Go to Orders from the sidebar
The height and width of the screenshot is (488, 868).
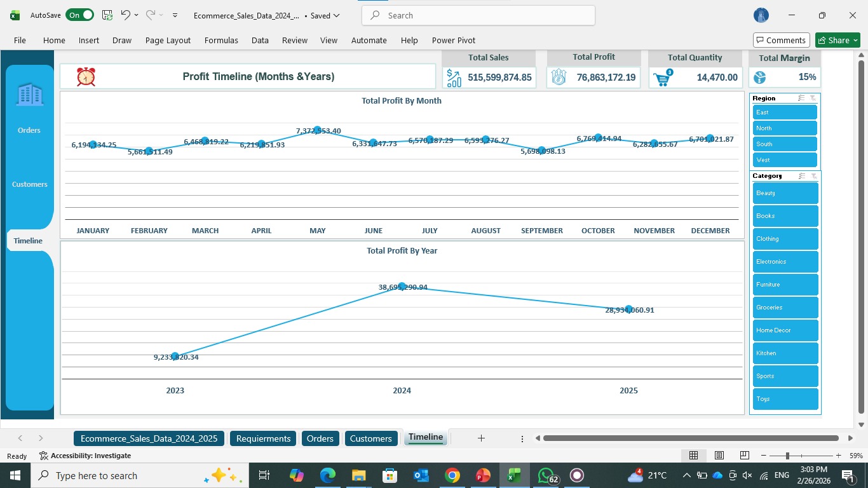coord(29,130)
